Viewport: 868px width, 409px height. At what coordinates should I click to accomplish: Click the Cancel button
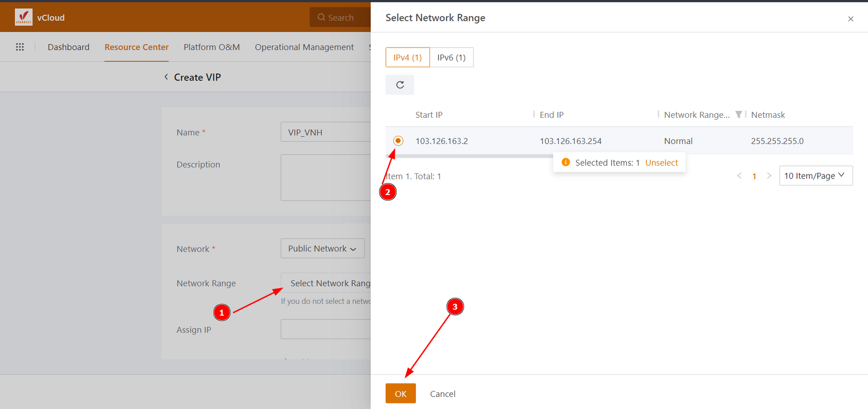click(x=443, y=394)
